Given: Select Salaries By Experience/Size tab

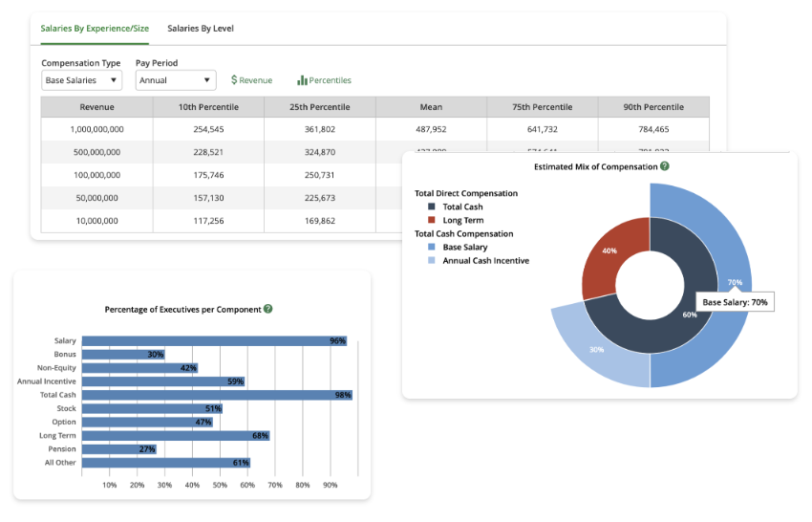Looking at the screenshot, I should coord(95,29).
